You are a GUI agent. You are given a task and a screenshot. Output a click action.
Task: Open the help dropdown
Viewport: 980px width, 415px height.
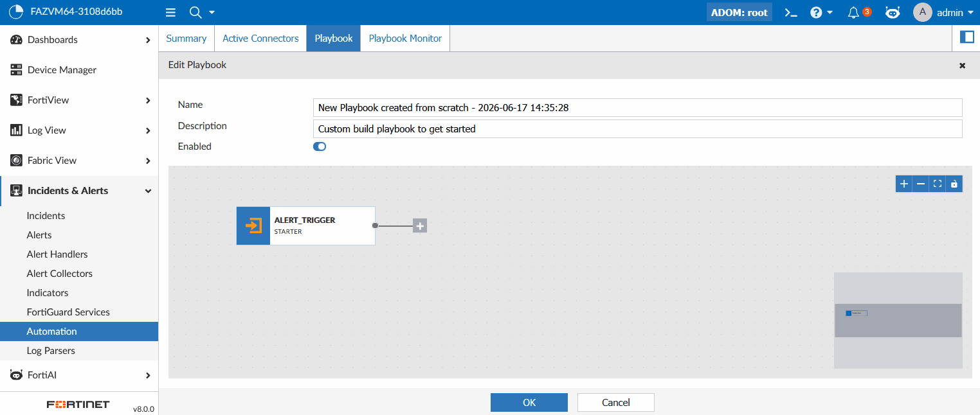(x=821, y=12)
